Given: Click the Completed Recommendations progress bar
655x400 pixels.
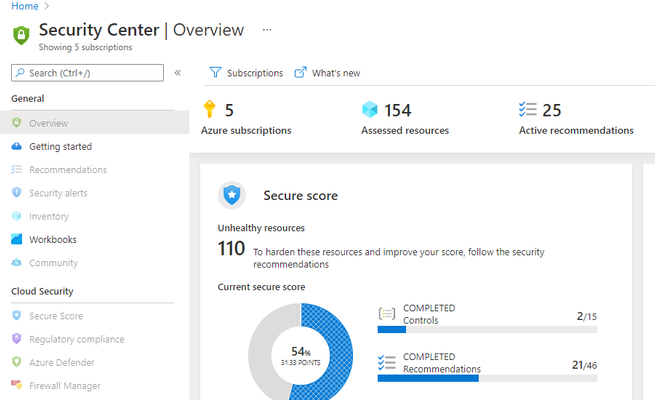Looking at the screenshot, I should click(x=487, y=378).
